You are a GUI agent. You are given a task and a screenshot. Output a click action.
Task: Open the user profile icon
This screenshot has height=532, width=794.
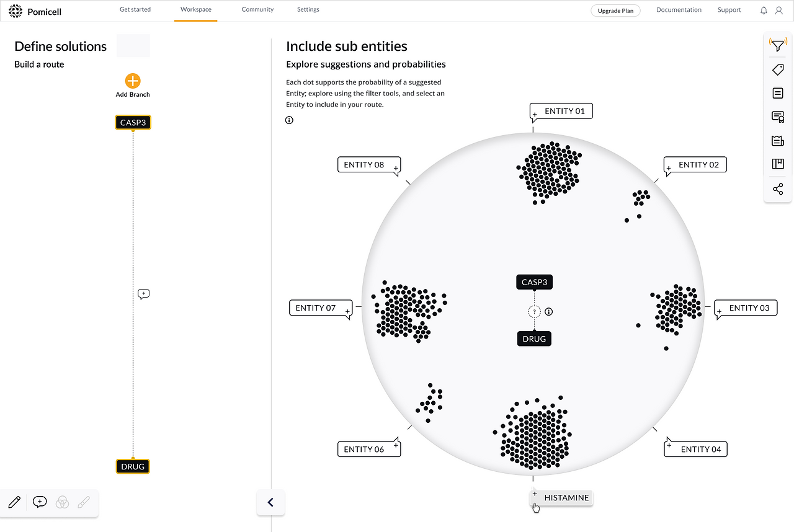pos(779,11)
